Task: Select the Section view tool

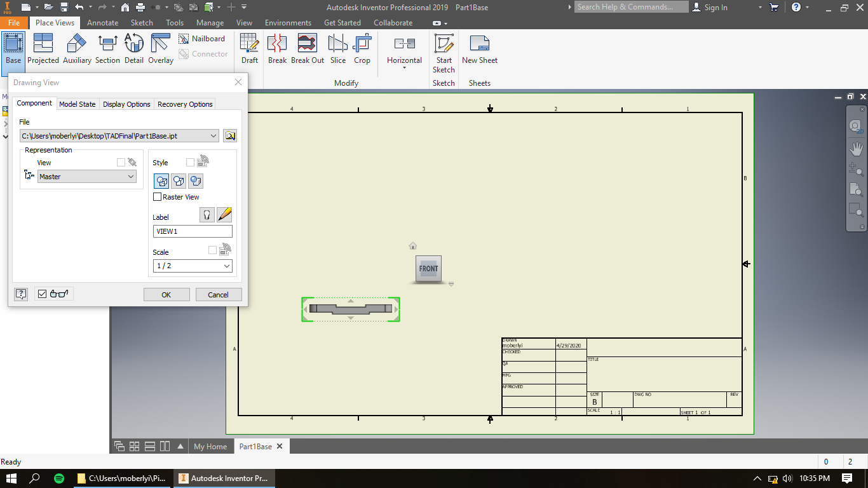Action: pos(107,49)
